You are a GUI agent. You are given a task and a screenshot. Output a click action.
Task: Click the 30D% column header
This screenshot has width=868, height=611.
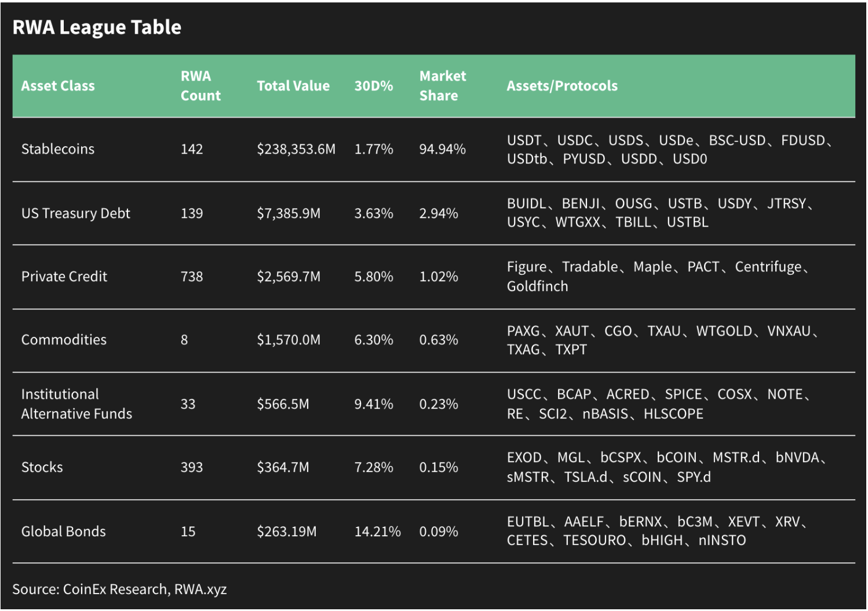(374, 86)
